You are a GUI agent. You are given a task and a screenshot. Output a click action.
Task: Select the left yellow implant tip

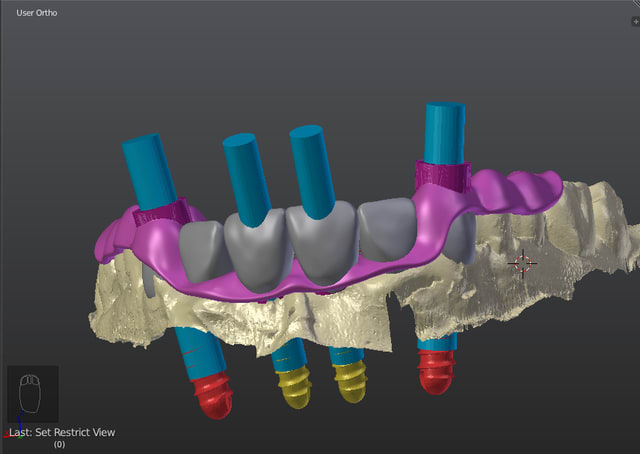tap(294, 385)
